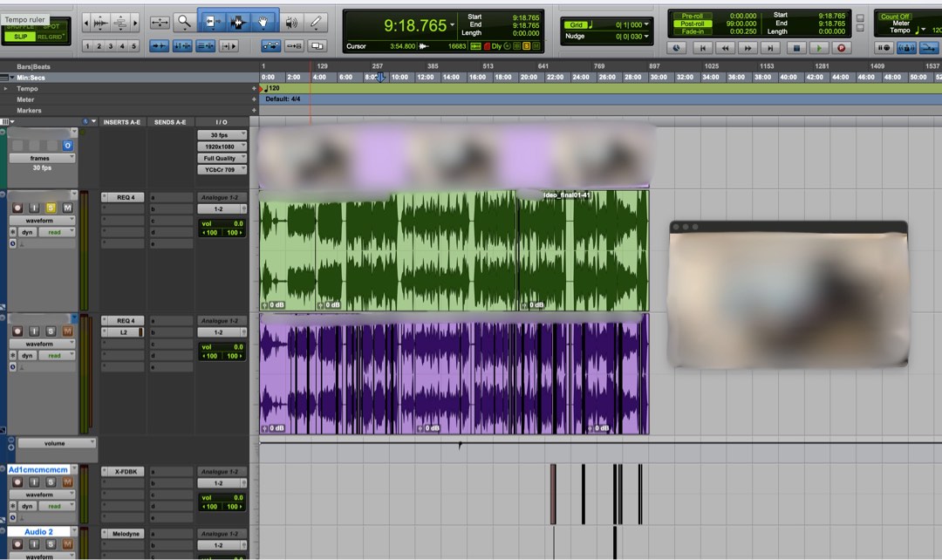This screenshot has width=942, height=560.
Task: Select the Zoomer magnifying glass tool
Action: [184, 23]
